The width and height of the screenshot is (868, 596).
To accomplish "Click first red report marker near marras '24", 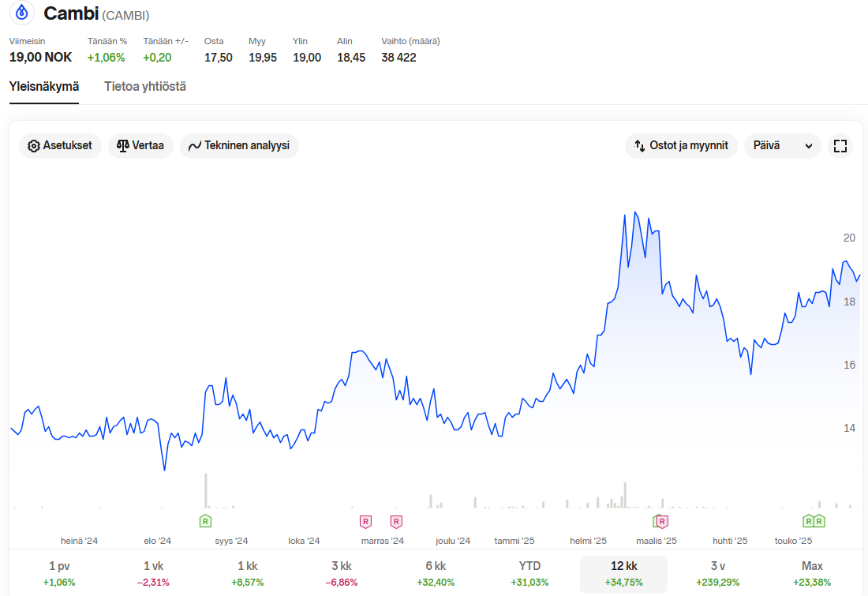I will click(365, 521).
